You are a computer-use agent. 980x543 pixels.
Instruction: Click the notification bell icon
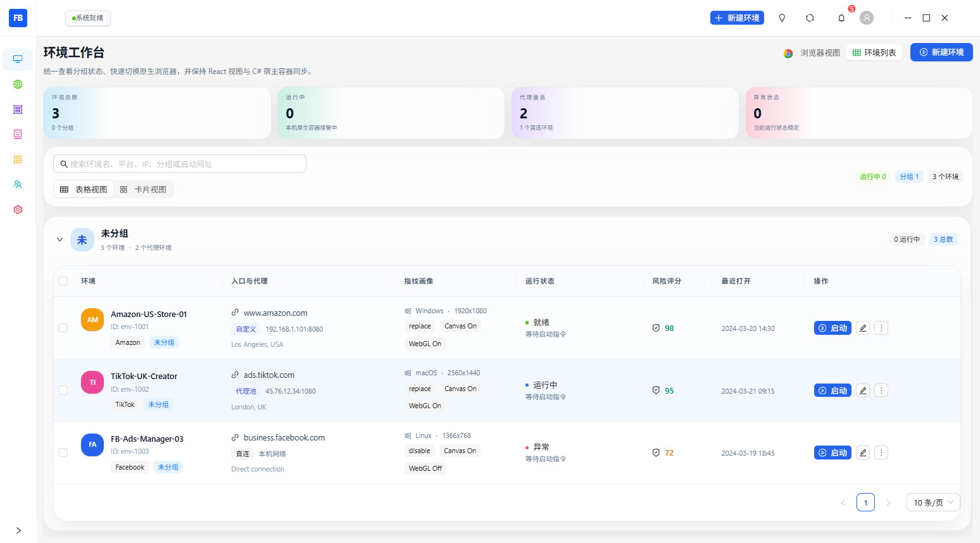tap(841, 18)
